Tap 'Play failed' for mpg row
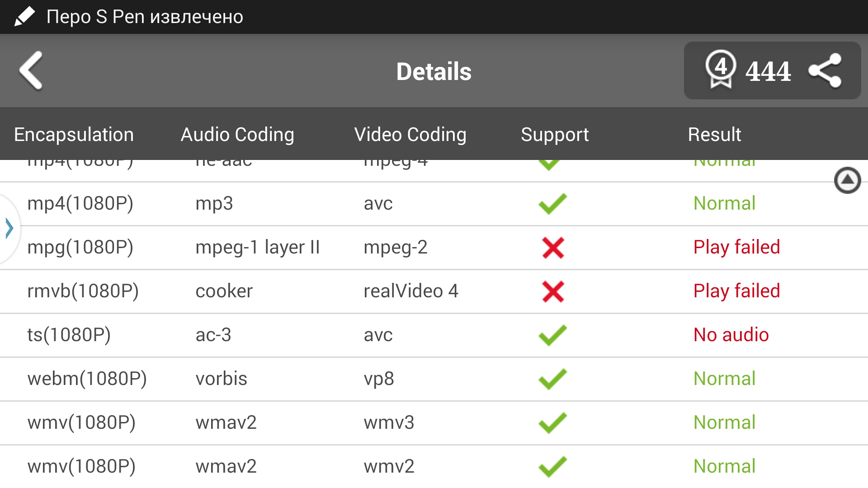 pyautogui.click(x=736, y=247)
